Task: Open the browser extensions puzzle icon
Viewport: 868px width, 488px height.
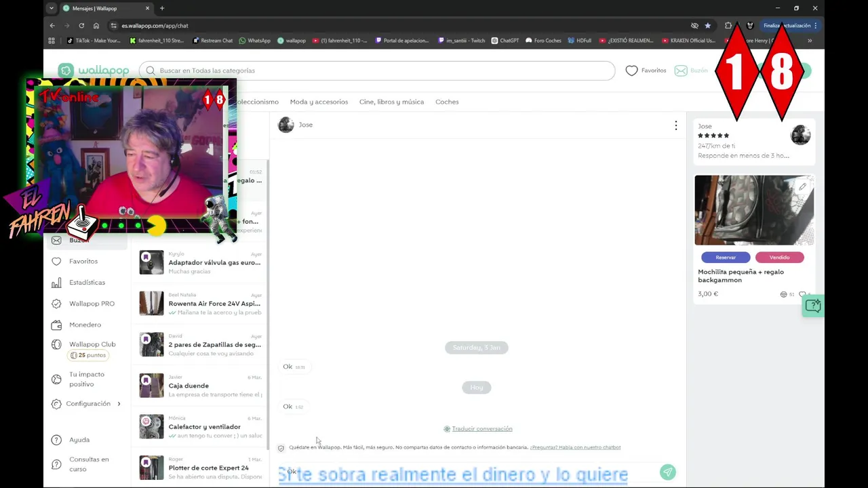Action: click(728, 26)
